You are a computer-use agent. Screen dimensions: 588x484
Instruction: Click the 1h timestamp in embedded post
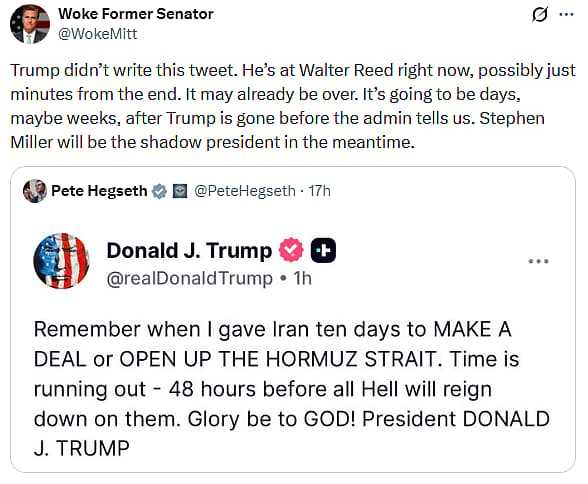[303, 279]
